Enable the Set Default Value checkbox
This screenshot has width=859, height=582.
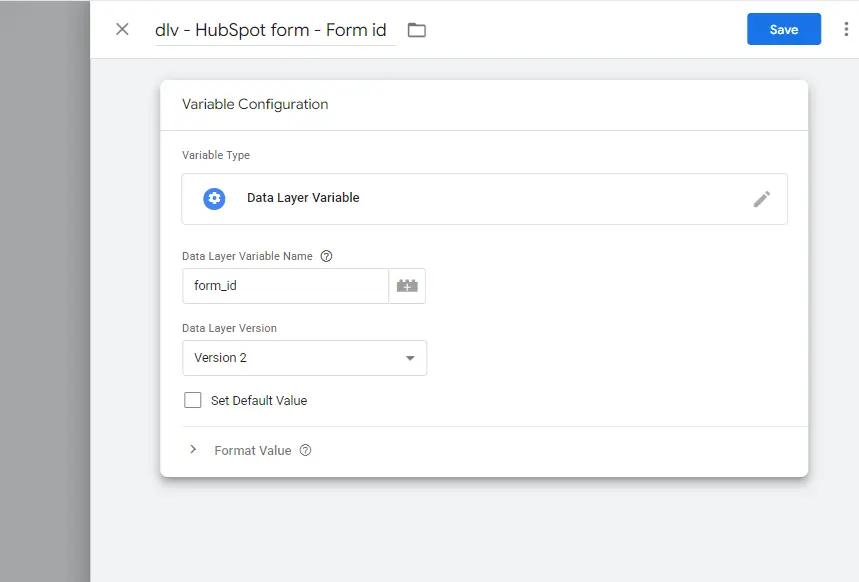point(193,400)
